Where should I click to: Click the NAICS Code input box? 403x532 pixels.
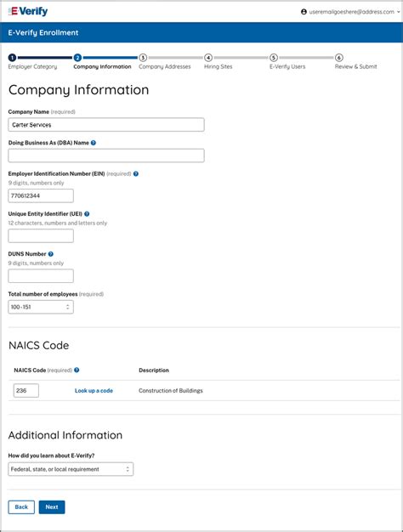26,391
